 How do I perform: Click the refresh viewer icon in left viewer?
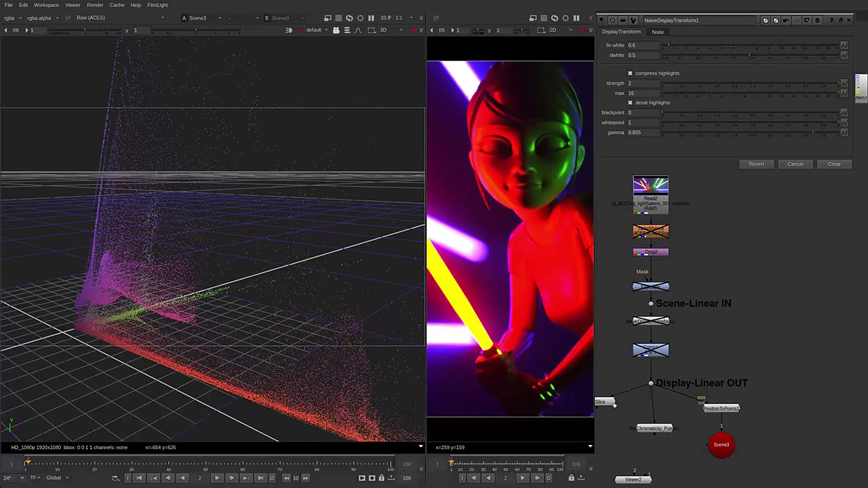click(x=349, y=18)
